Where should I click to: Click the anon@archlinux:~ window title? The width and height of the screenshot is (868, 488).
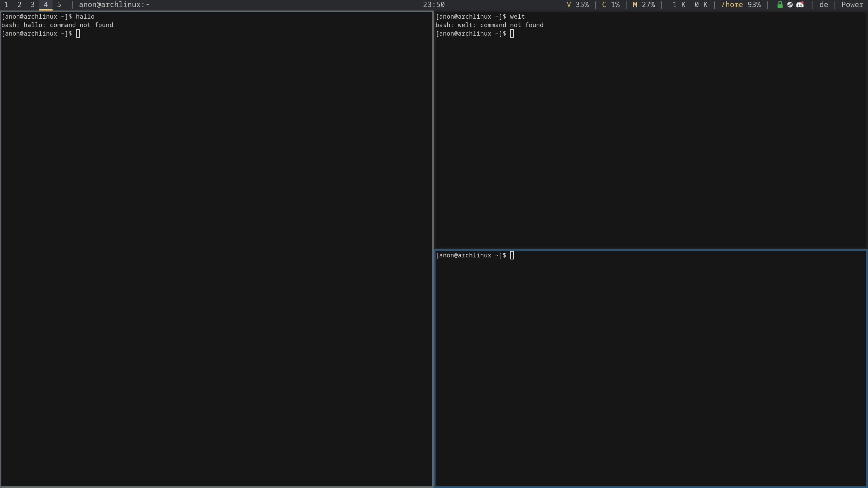tap(114, 5)
